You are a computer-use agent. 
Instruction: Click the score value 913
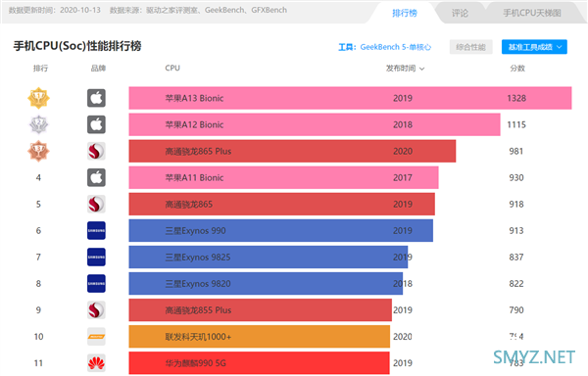coord(516,231)
